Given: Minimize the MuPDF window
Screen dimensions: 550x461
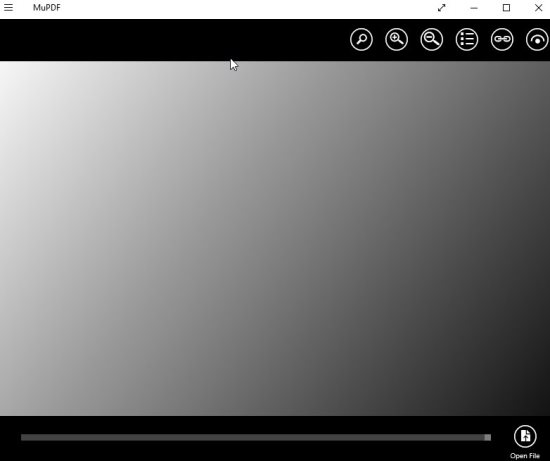Looking at the screenshot, I should point(474,8).
